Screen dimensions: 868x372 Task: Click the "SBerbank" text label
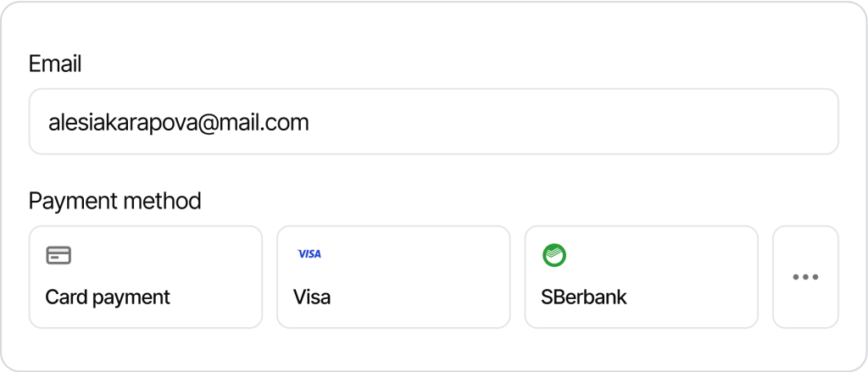click(584, 297)
